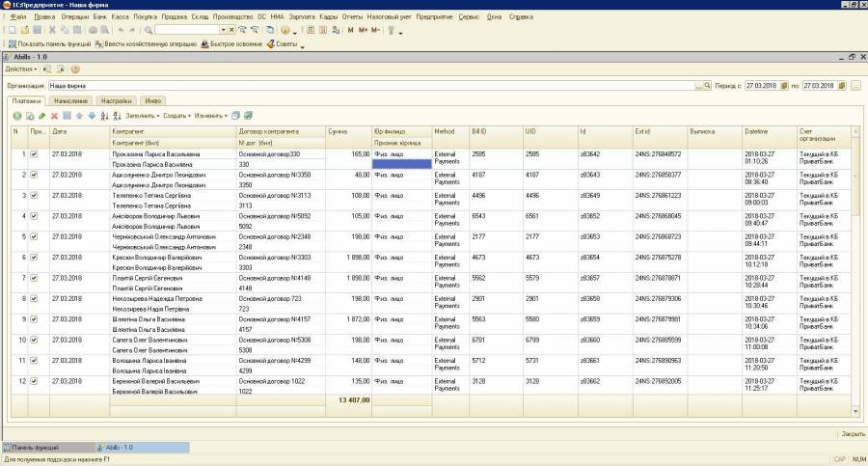
Task: Toggle checkbox in row 3 Телепенко Тетяна
Action: coord(34,195)
